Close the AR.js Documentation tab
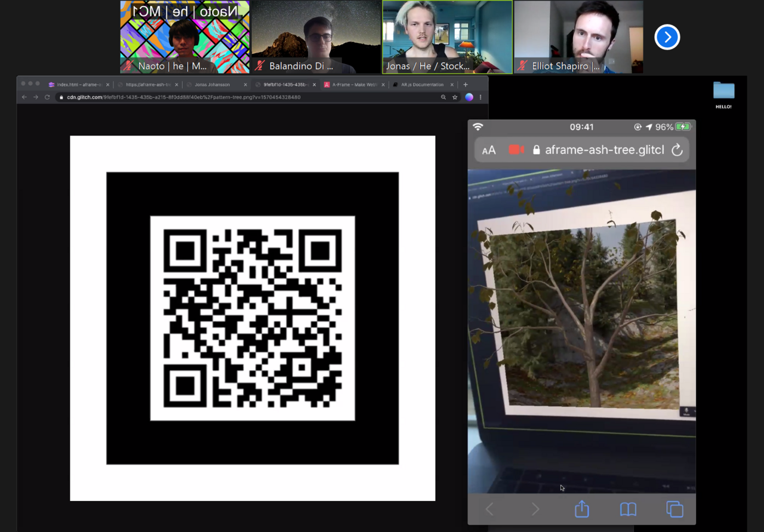Viewport: 764px width, 532px height. coord(452,85)
